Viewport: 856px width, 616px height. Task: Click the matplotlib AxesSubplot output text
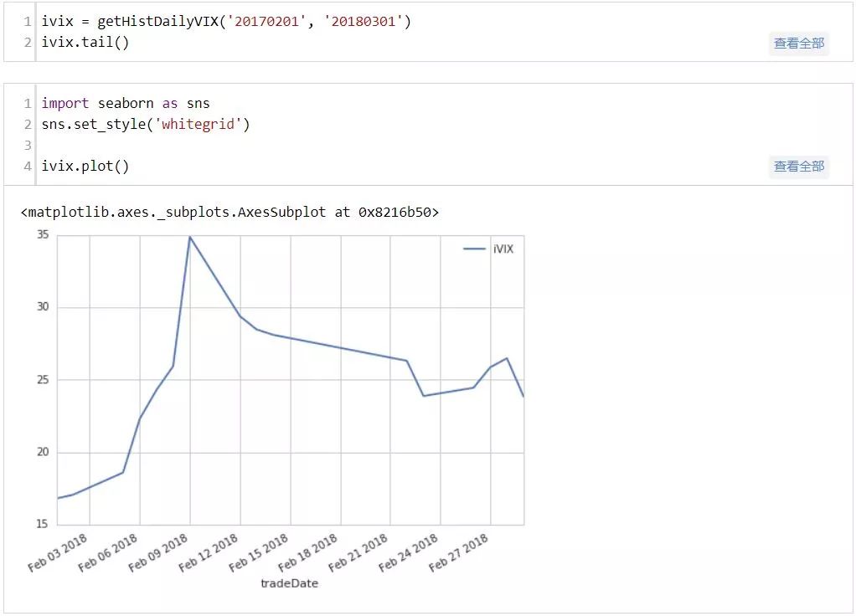(x=229, y=212)
